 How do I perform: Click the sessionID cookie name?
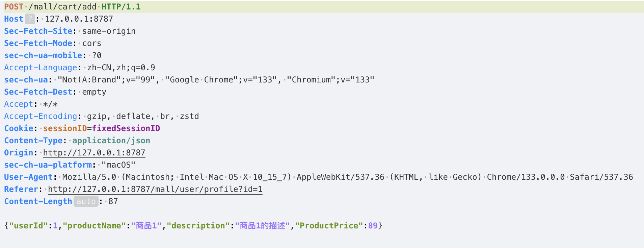coord(65,128)
